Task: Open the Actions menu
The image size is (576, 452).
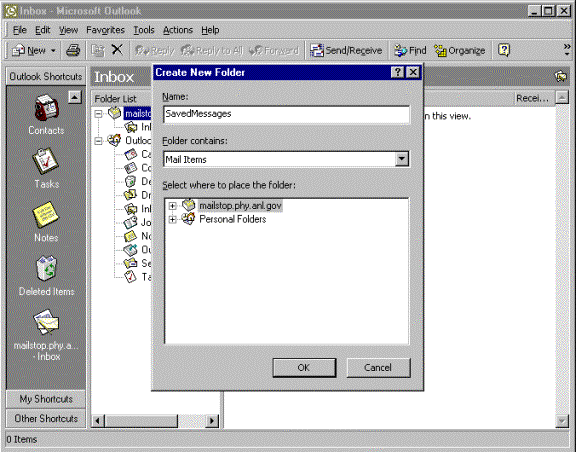Action: point(178,30)
